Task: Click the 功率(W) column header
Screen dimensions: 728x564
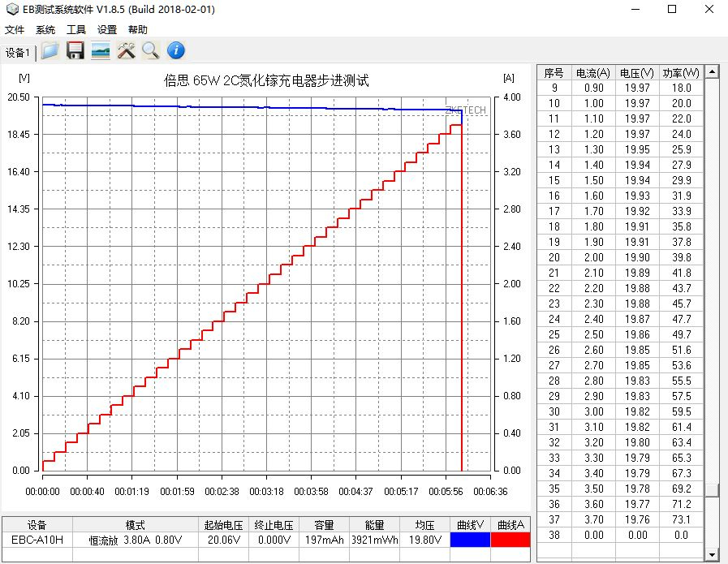Action: click(x=680, y=72)
